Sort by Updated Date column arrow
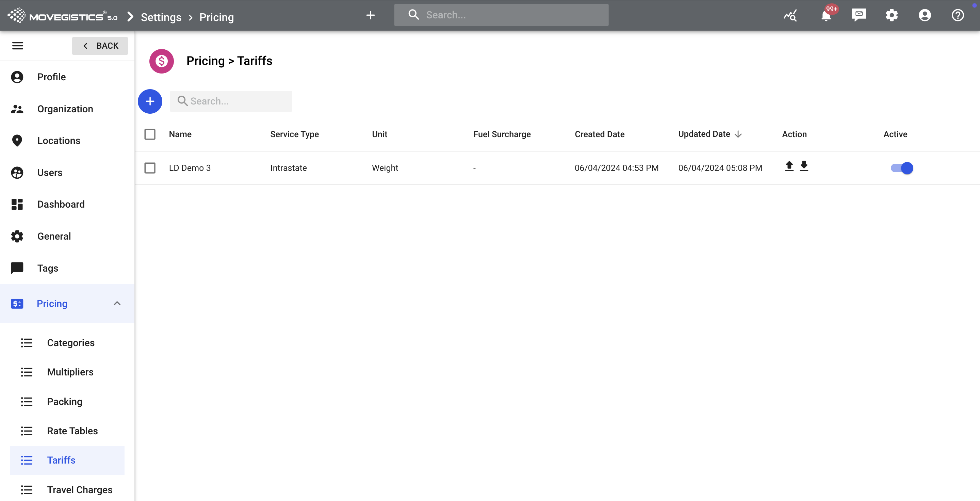The image size is (980, 501). point(738,134)
